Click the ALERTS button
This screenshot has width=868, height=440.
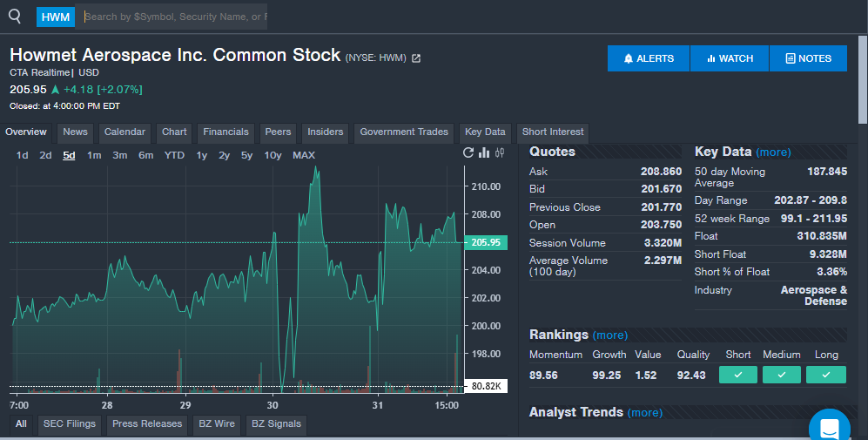(x=649, y=58)
